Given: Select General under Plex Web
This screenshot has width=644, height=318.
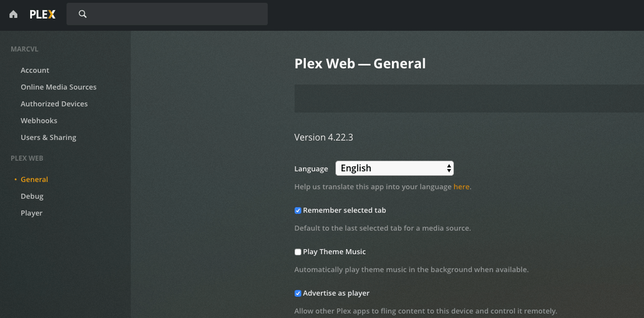Looking at the screenshot, I should 35,180.
